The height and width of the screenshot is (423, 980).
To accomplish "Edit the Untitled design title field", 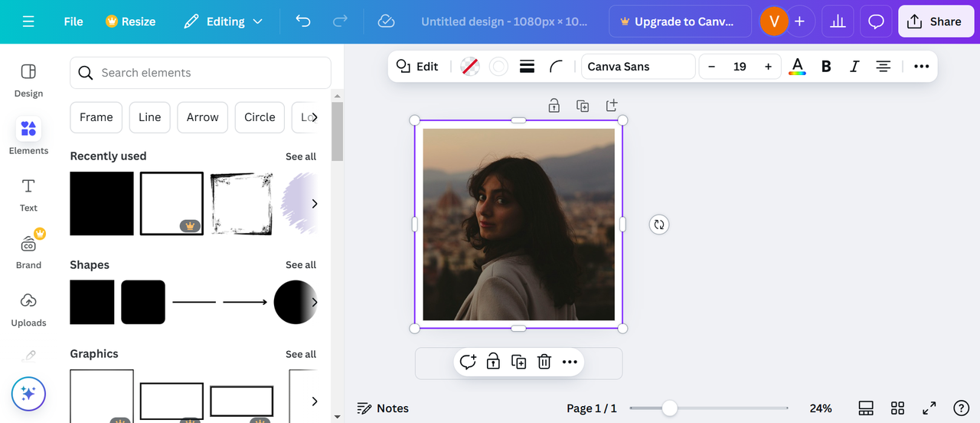I will tap(505, 21).
